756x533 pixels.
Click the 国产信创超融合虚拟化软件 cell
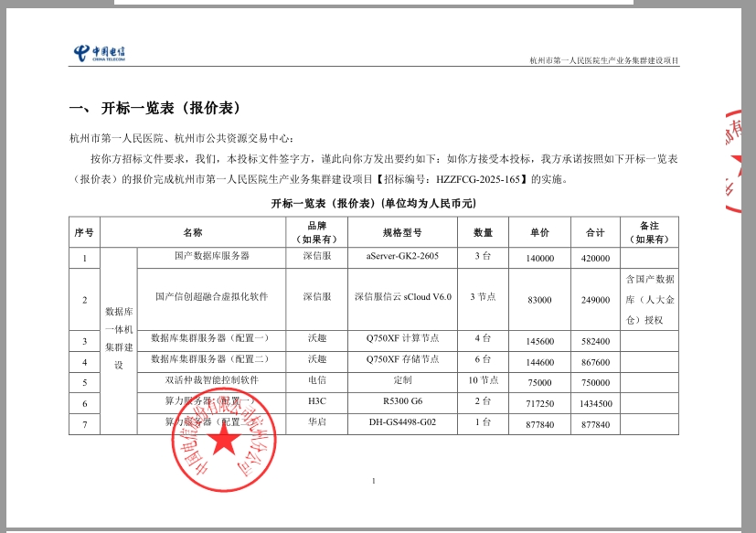pyautogui.click(x=211, y=297)
